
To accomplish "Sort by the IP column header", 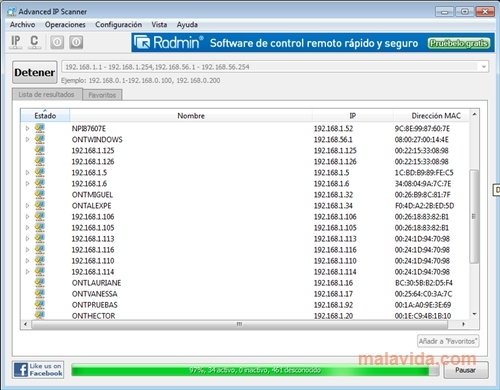I will pos(353,116).
